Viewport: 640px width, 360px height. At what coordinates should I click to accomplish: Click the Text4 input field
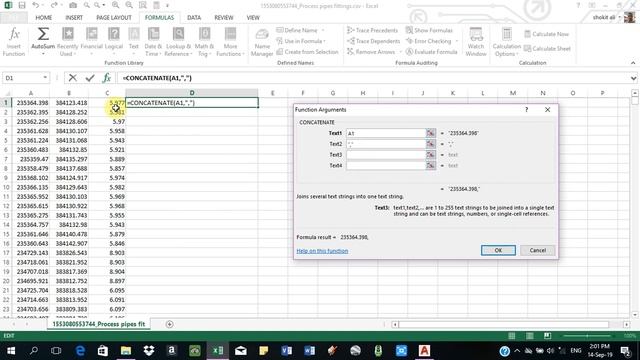coord(386,165)
